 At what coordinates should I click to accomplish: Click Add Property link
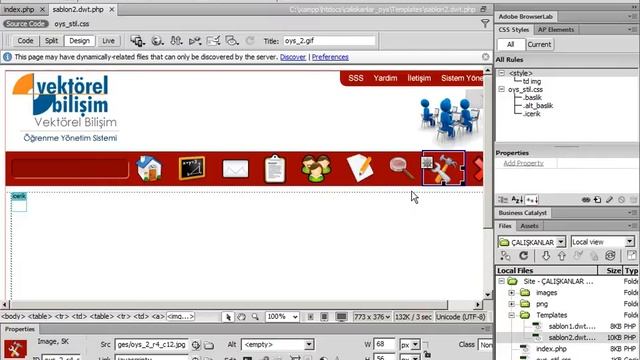(523, 163)
